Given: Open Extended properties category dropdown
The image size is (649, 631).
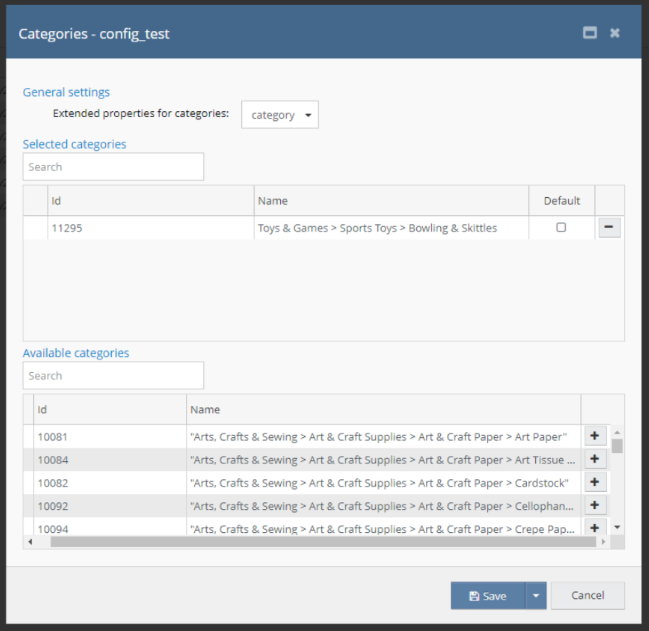Looking at the screenshot, I should tap(279, 115).
